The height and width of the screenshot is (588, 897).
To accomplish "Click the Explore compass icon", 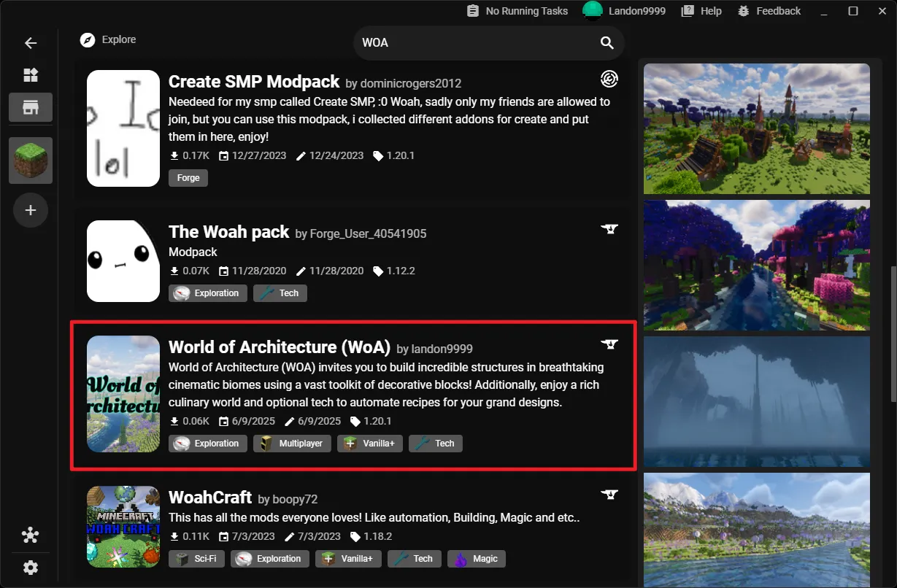I will 88,40.
